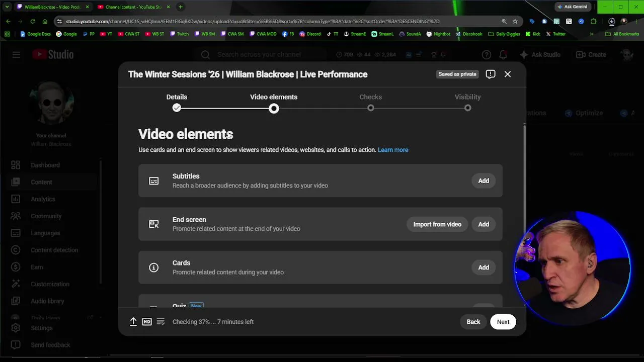
Task: Bookmark this page with the star
Action: 515,21
